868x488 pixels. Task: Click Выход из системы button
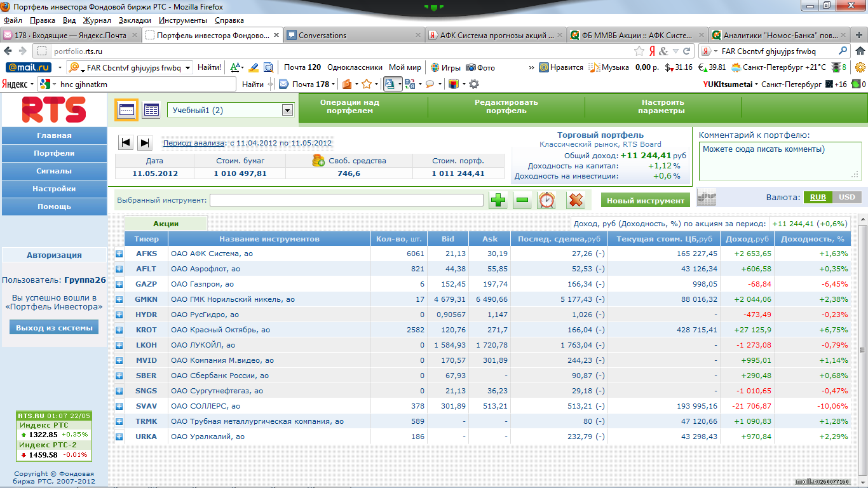point(54,327)
